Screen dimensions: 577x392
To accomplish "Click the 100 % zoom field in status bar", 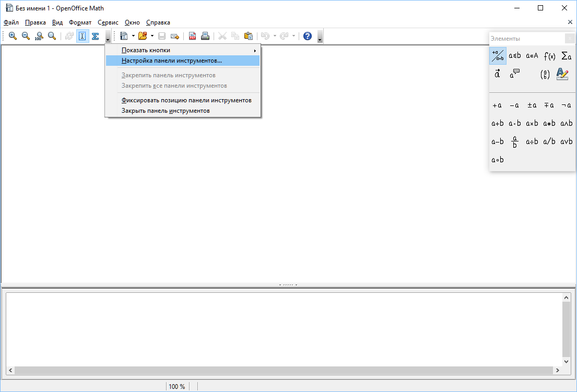I will coord(177,386).
